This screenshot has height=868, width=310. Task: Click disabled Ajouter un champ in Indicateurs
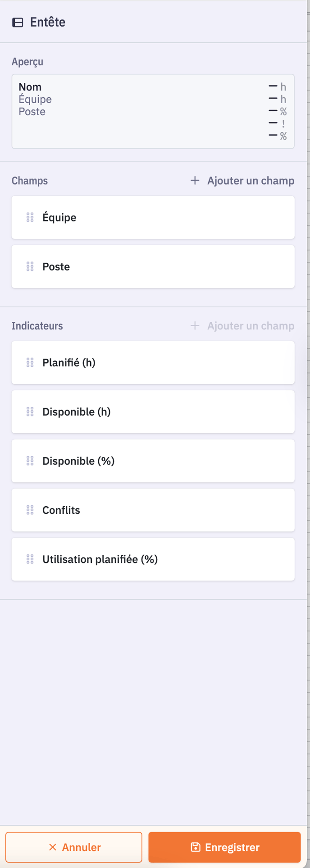pyautogui.click(x=251, y=326)
